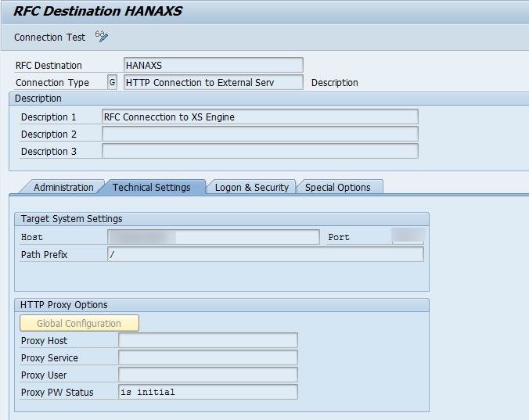Click the Proxy Host field
This screenshot has height=420, width=529.
(x=207, y=341)
